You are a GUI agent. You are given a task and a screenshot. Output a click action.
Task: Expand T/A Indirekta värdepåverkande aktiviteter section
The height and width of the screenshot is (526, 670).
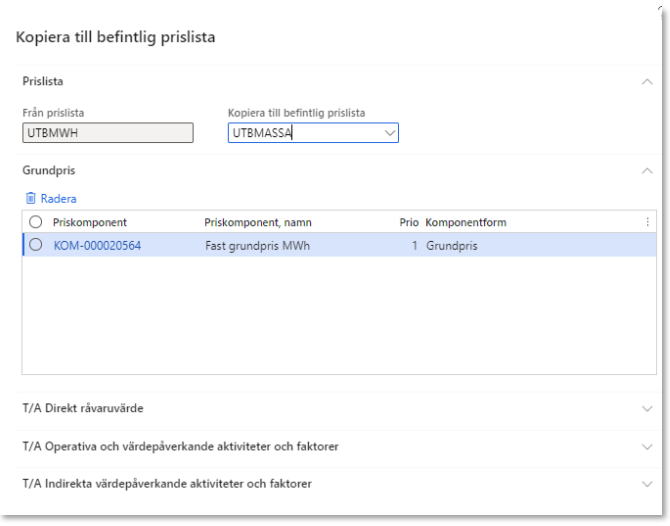click(x=646, y=484)
